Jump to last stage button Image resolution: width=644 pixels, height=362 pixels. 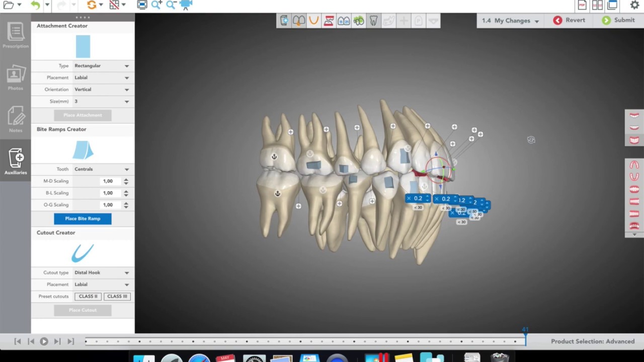pos(70,341)
